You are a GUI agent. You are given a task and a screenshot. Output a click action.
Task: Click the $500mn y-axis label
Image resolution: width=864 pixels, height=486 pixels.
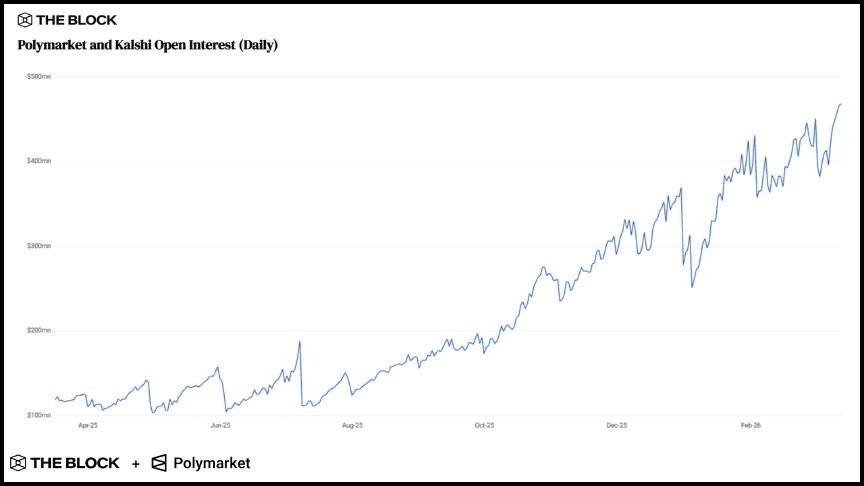(x=39, y=76)
